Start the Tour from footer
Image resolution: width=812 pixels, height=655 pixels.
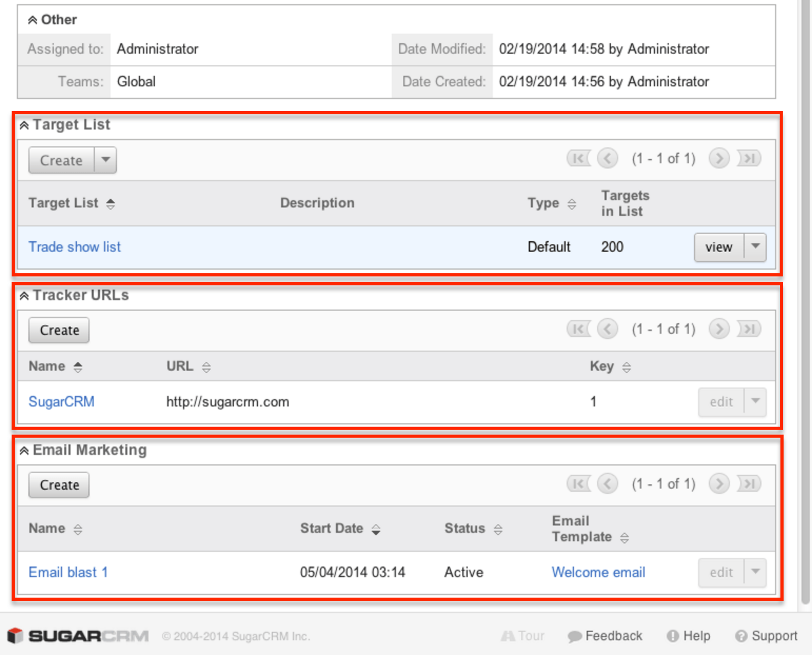point(522,636)
